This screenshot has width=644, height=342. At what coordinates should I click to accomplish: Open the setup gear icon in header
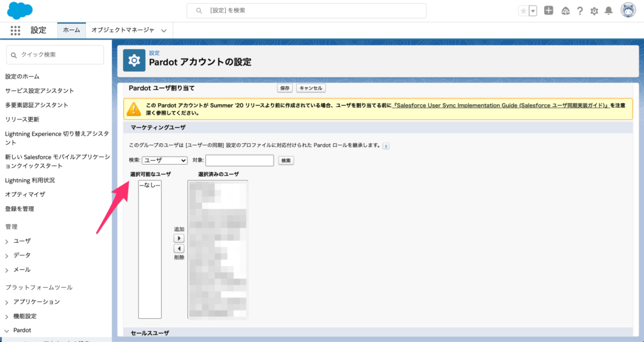click(594, 11)
